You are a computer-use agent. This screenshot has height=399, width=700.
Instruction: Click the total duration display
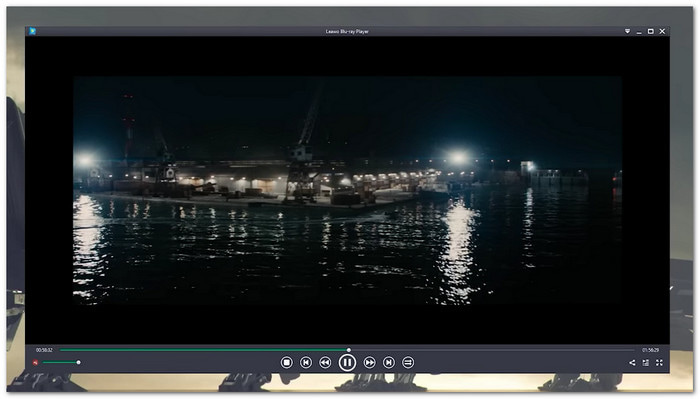tap(650, 350)
